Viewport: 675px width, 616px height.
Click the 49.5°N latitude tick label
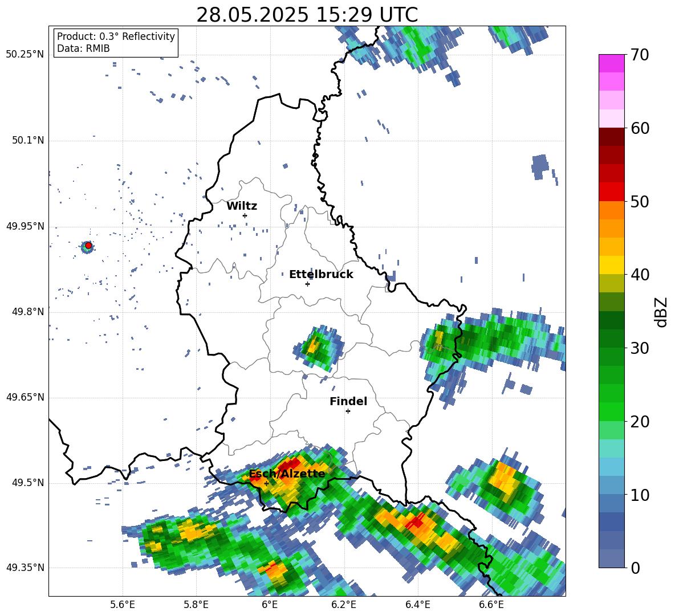tap(28, 483)
